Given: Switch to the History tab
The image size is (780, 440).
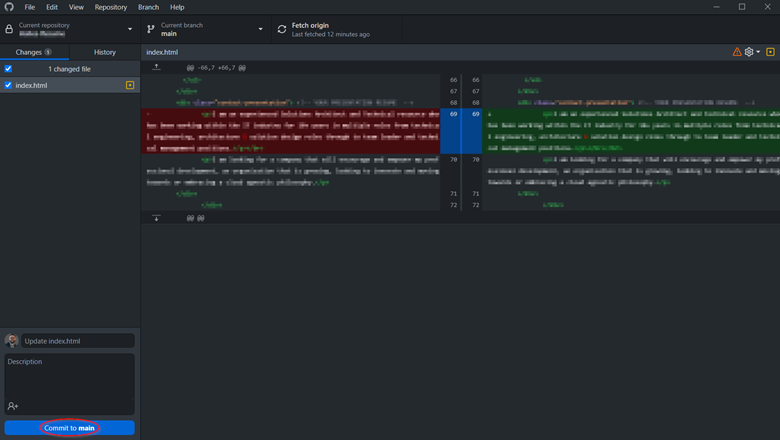Looking at the screenshot, I should click(104, 52).
